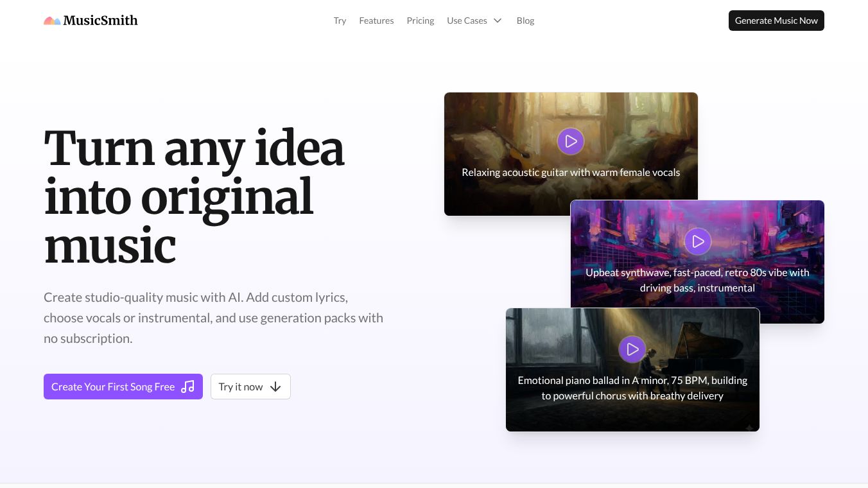This screenshot has width=868, height=488.
Task: Open the Pricing page
Action: coord(421,21)
